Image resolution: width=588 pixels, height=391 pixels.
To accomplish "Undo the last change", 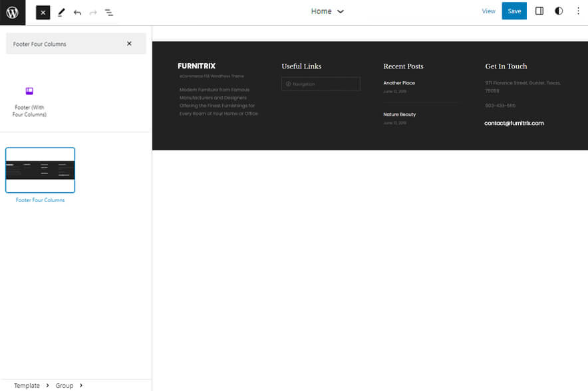I will coord(76,11).
